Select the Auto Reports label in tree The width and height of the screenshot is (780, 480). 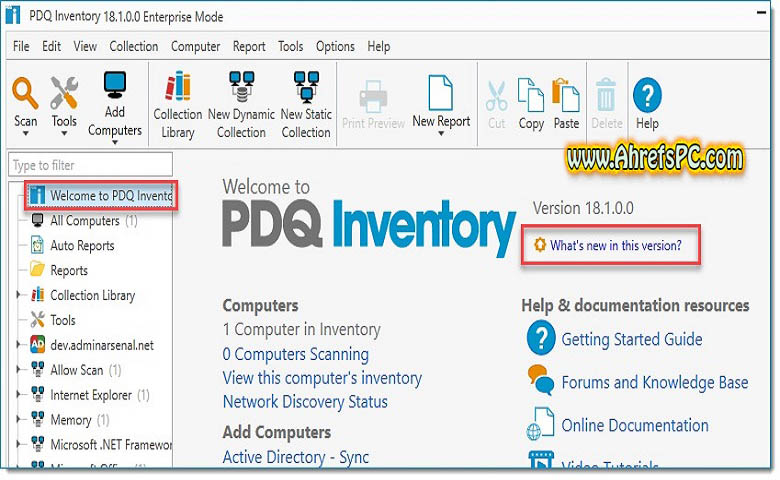pyautogui.click(x=82, y=245)
